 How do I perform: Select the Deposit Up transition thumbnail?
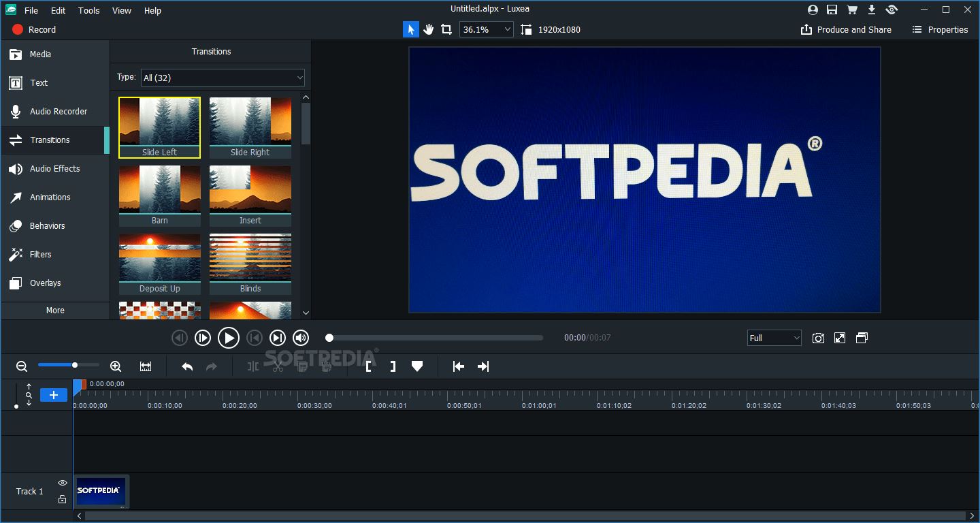coord(160,264)
